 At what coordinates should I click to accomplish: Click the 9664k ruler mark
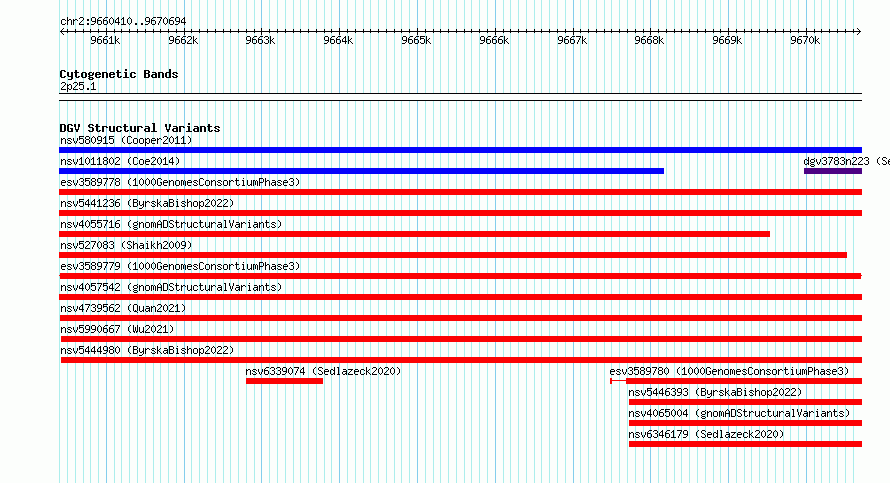pyautogui.click(x=338, y=40)
